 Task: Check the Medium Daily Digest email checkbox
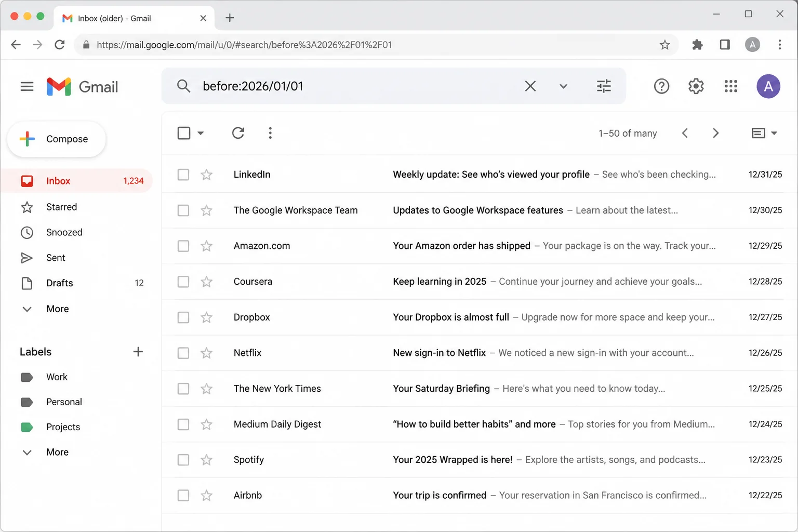(x=183, y=424)
